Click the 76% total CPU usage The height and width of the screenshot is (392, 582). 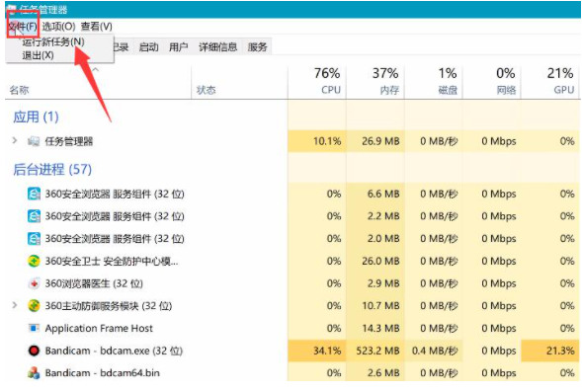point(327,73)
